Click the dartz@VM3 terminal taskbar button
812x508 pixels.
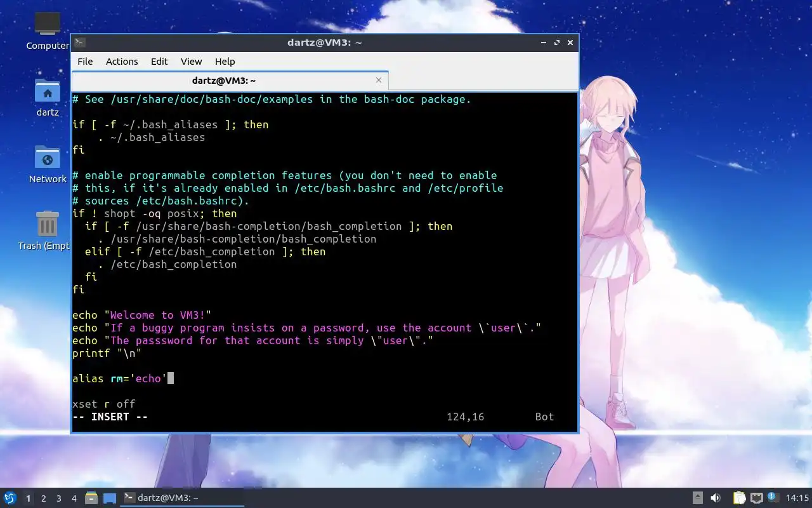[x=183, y=498]
